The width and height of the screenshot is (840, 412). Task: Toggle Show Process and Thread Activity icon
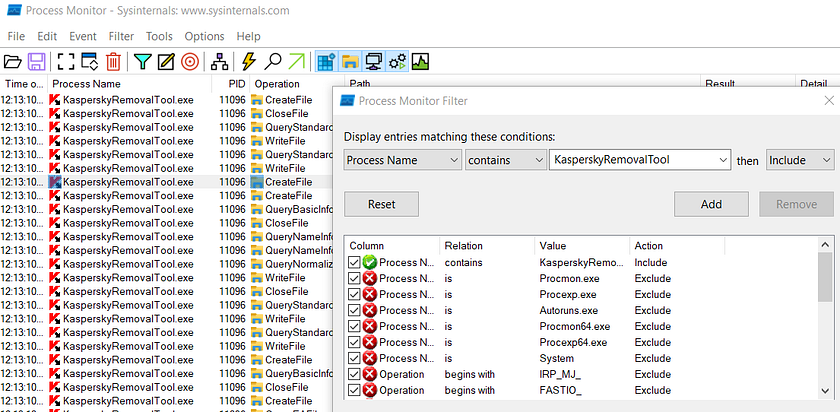pos(398,62)
